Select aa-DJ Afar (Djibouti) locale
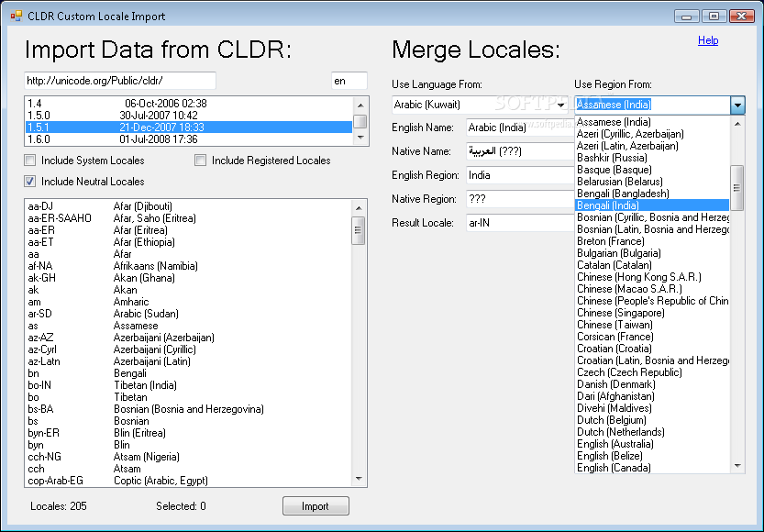 click(189, 206)
